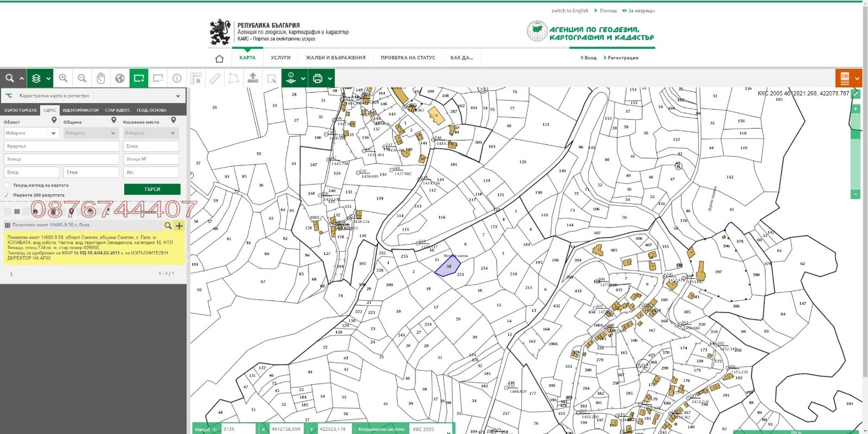Viewport: 868px width, 434px height.
Task: Switch to the 'ИДЕНТИФИКАТОР' tab
Action: pyautogui.click(x=81, y=110)
